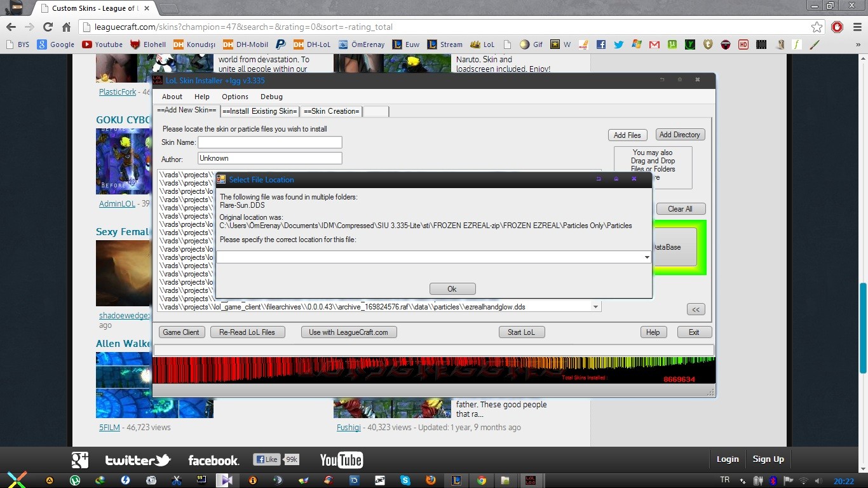Click the bottom Help button
Screen dimensions: 868x488
click(x=653, y=332)
